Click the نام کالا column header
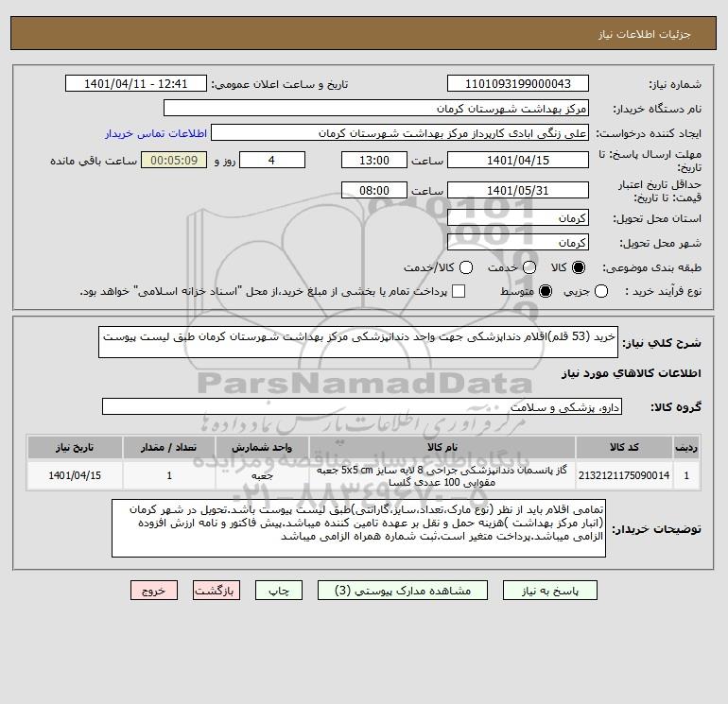This screenshot has height=704, width=728. pyautogui.click(x=442, y=447)
